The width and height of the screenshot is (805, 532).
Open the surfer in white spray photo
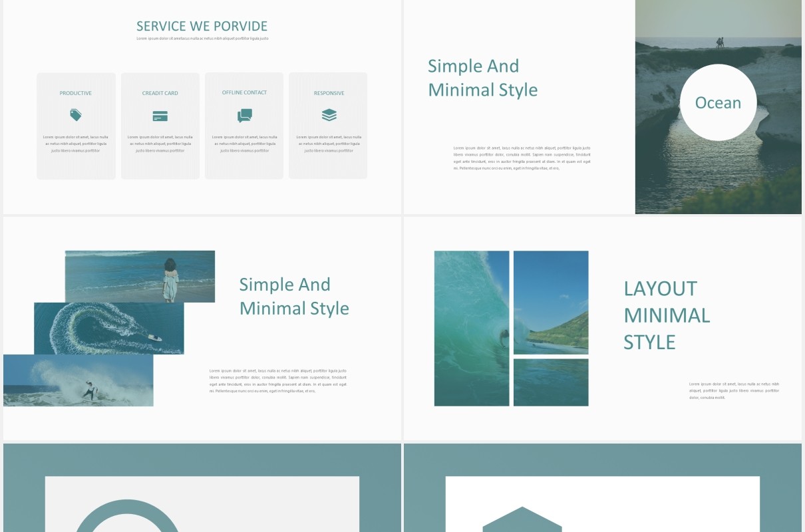coord(79,380)
